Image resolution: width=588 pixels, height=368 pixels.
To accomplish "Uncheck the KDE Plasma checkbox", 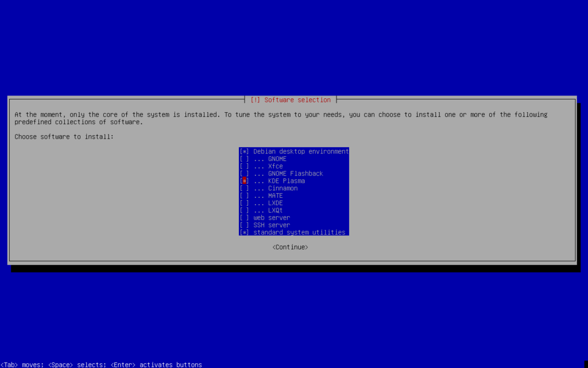I will click(x=244, y=181).
